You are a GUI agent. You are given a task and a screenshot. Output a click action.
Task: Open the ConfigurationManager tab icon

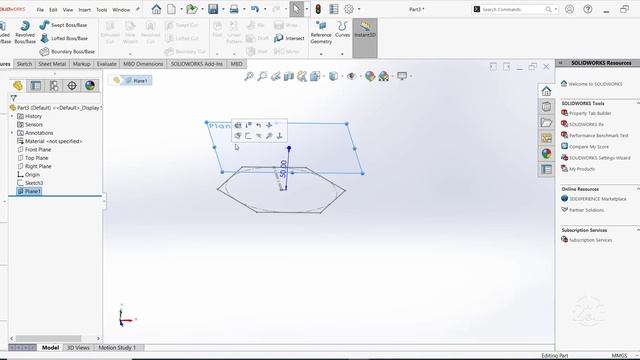click(54, 85)
